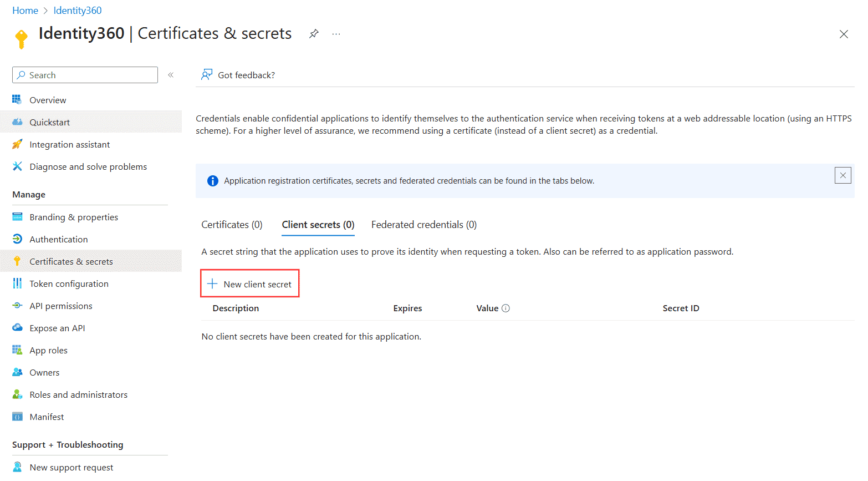Image resolution: width=868 pixels, height=481 pixels.
Task: Open the Overview section from sidebar
Action: click(x=47, y=100)
